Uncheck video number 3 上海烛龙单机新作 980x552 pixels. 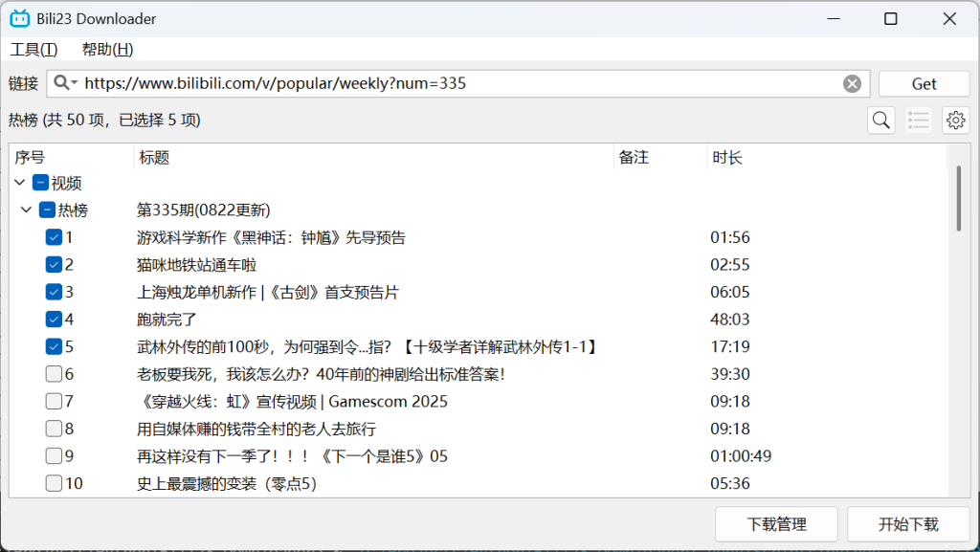point(54,292)
